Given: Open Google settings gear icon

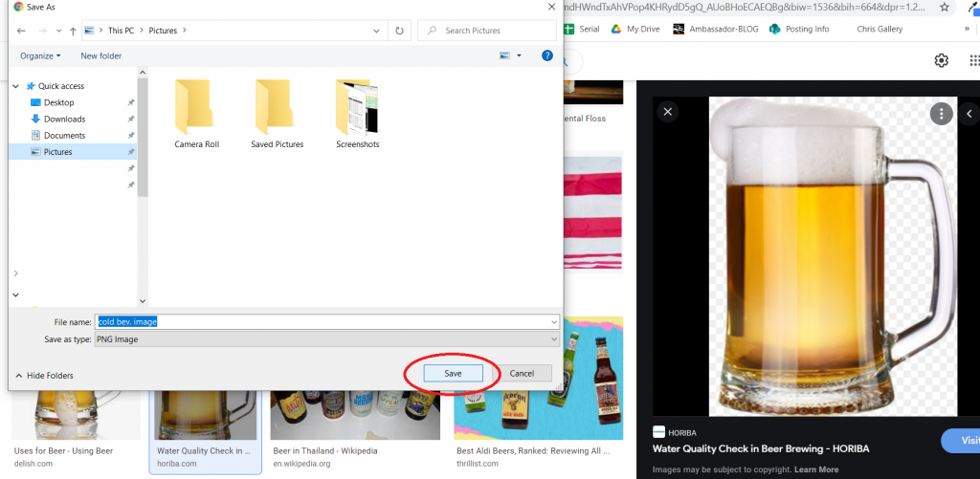Looking at the screenshot, I should [x=942, y=61].
